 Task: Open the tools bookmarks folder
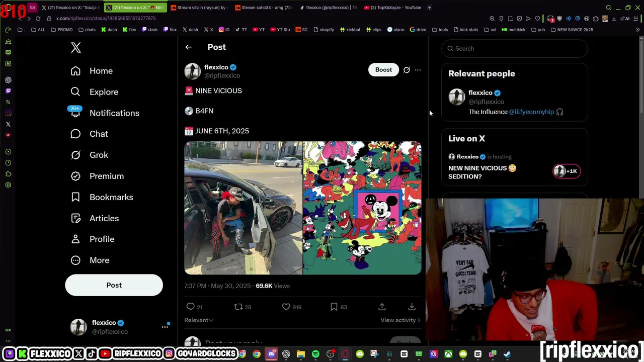coord(440,30)
